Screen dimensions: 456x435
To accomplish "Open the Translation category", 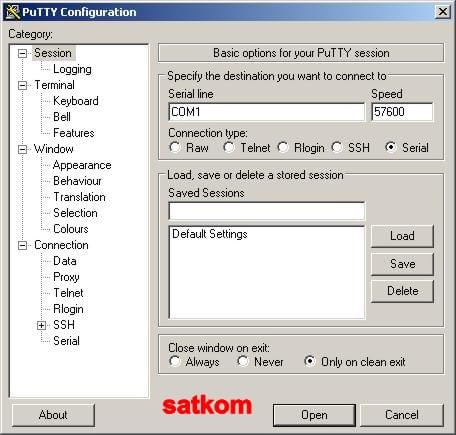I will pos(79,197).
